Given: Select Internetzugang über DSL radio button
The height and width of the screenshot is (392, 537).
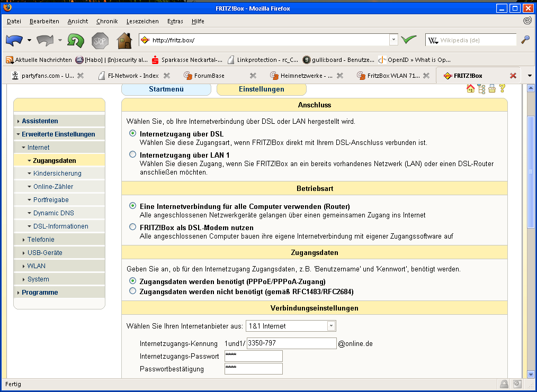Looking at the screenshot, I should [x=132, y=133].
